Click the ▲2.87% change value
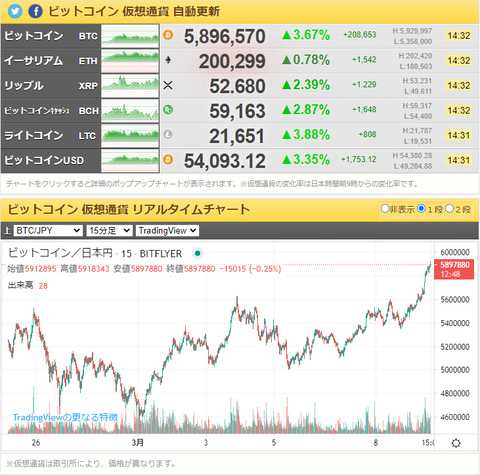The image size is (480, 475). point(306,110)
